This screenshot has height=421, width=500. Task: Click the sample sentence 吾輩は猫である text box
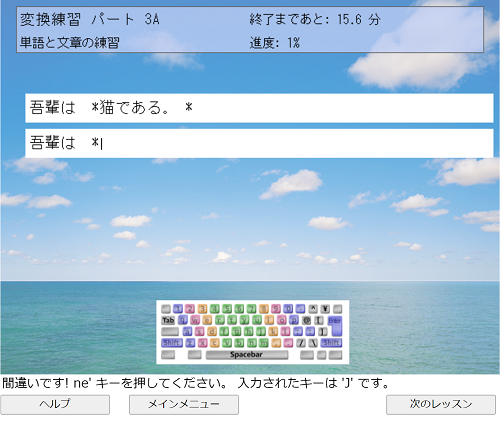259,108
